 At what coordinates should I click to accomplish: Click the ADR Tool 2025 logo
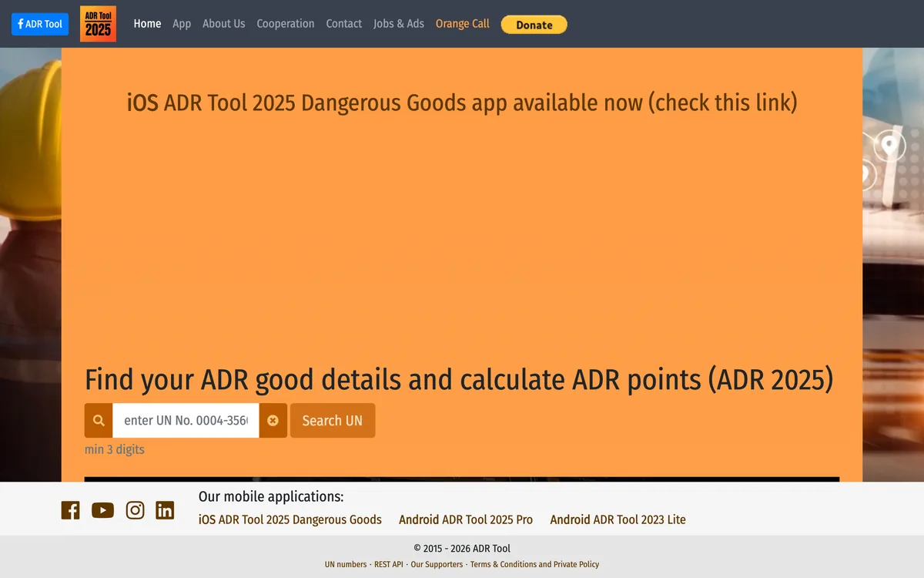(x=98, y=24)
